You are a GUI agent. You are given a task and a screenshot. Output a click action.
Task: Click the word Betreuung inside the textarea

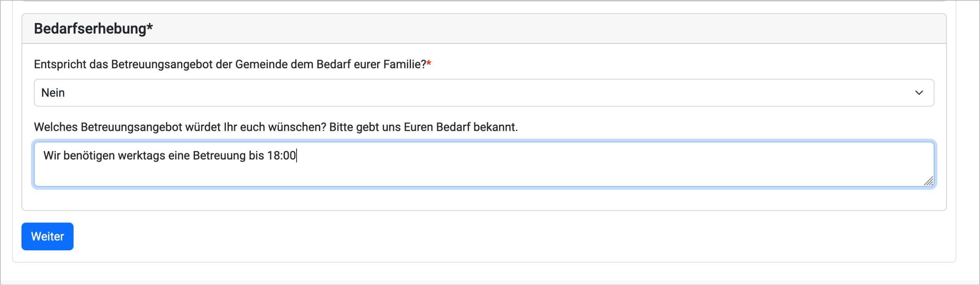click(x=219, y=155)
